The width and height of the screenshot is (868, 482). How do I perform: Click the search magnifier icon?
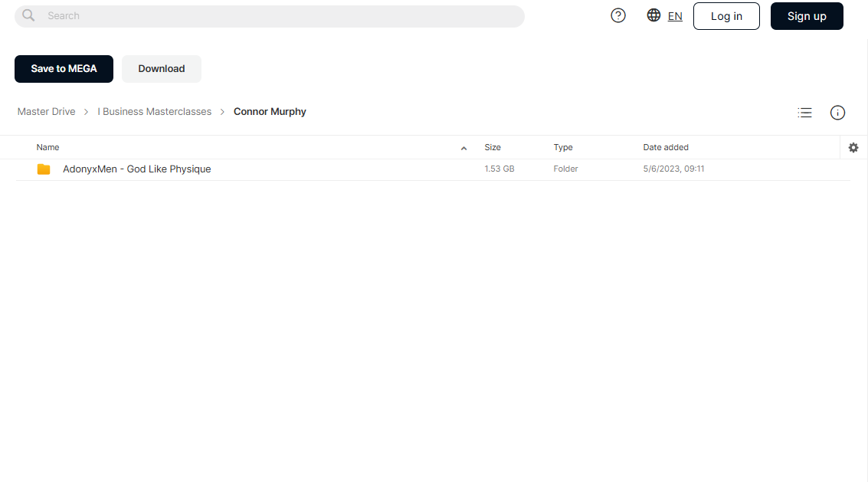pyautogui.click(x=28, y=15)
